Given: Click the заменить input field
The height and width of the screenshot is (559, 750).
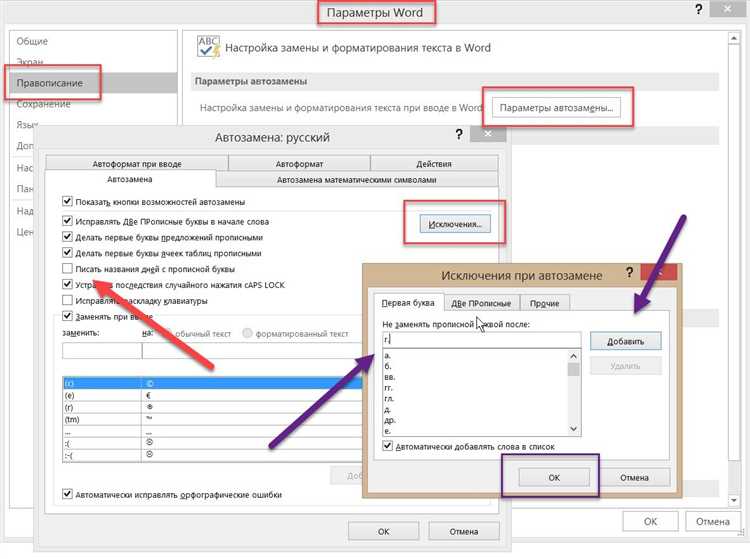Looking at the screenshot, I should coord(102,351).
